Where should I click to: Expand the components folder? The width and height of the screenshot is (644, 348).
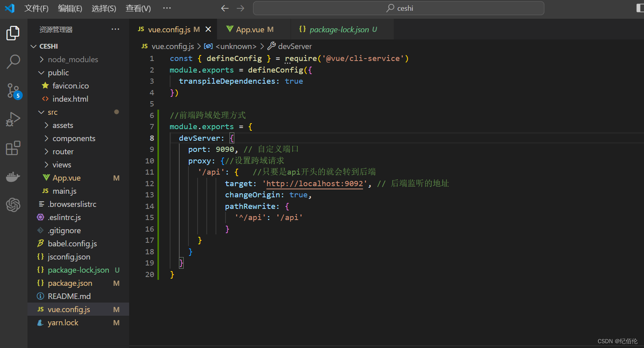(78, 138)
